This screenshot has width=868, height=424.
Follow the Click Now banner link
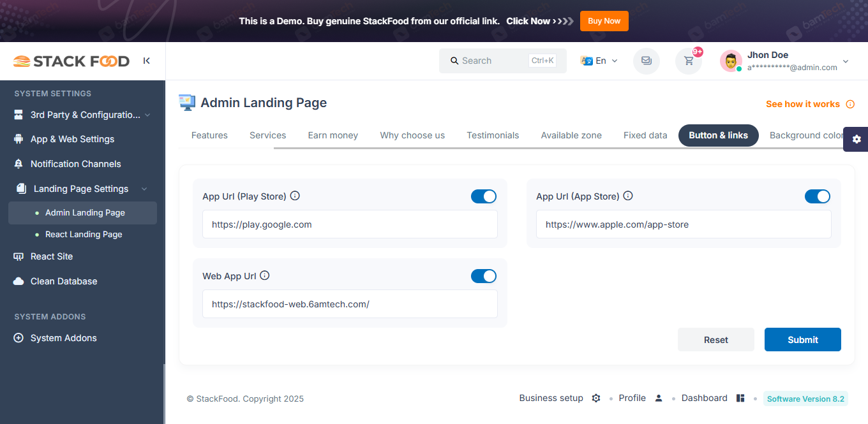point(528,21)
